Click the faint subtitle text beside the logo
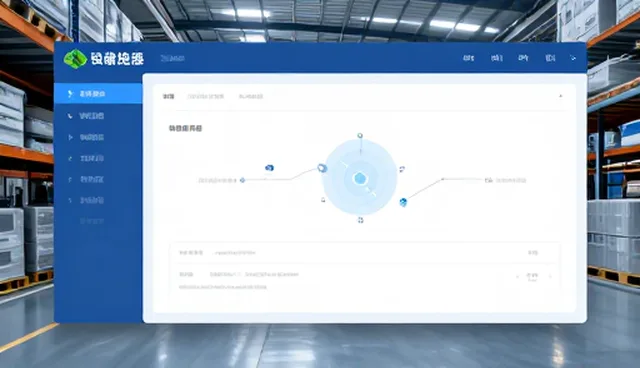640x368 pixels. click(x=173, y=58)
